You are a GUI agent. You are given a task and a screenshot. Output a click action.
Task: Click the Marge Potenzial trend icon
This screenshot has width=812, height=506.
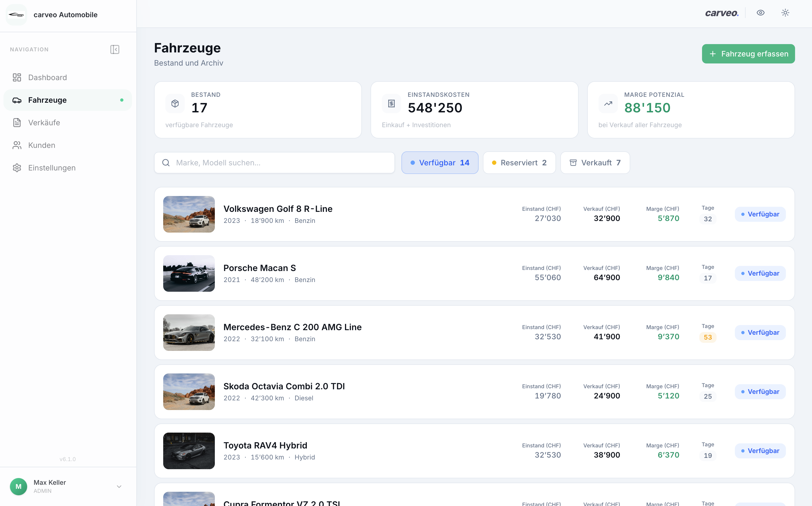(608, 104)
